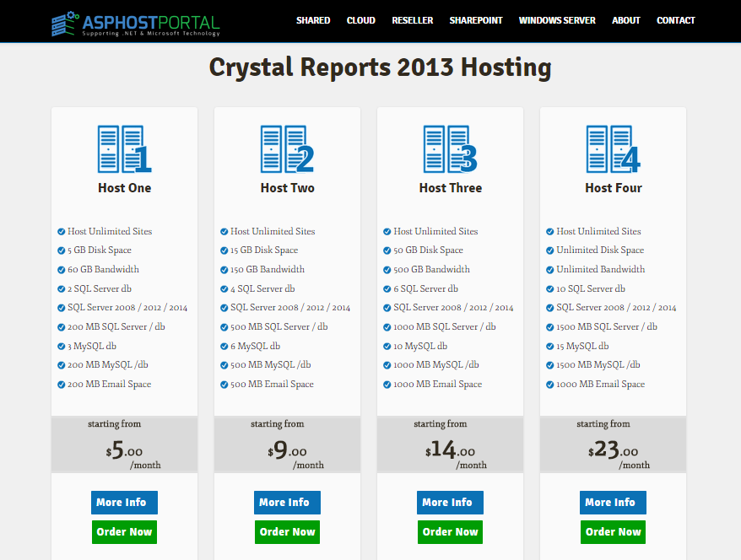741x560 pixels.
Task: Click the 50 GB Disk Space feature
Action: [x=428, y=250]
